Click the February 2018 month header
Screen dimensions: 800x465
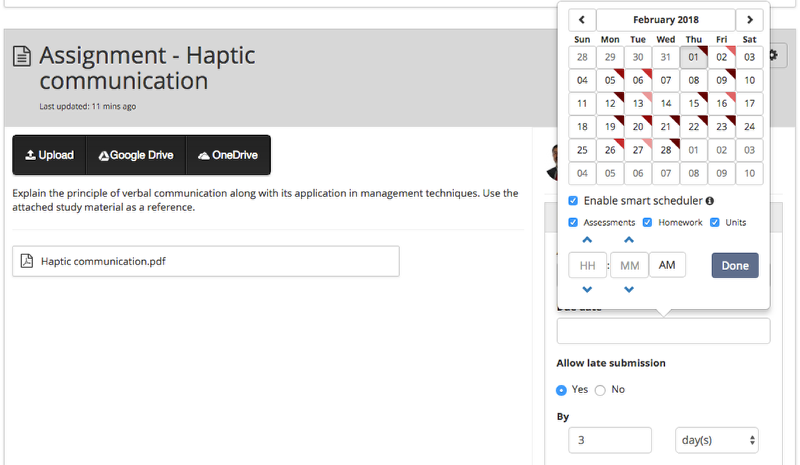point(666,20)
